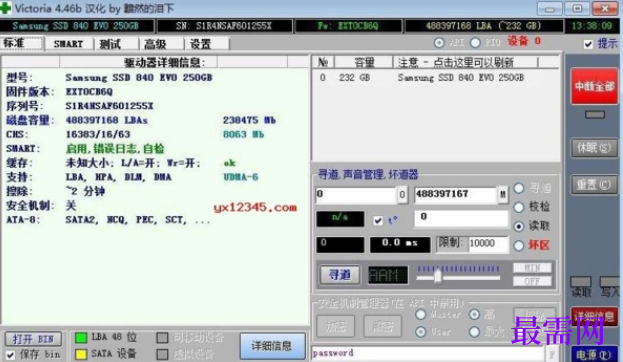Toggle the 提示 checkbox

pyautogui.click(x=588, y=44)
